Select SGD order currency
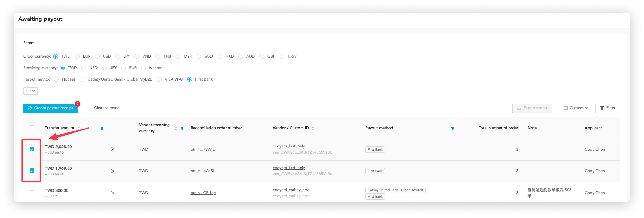Image resolution: width=644 pixels, height=218 pixels. 199,57
